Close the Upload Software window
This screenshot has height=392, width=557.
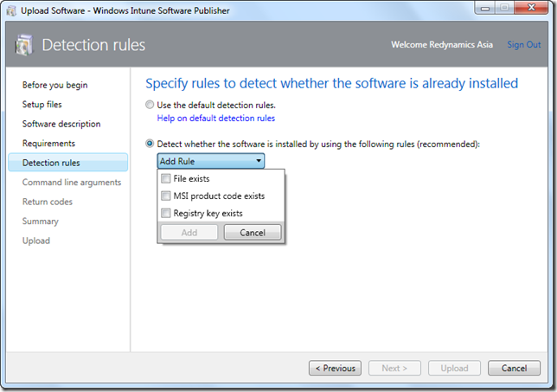[x=531, y=8]
